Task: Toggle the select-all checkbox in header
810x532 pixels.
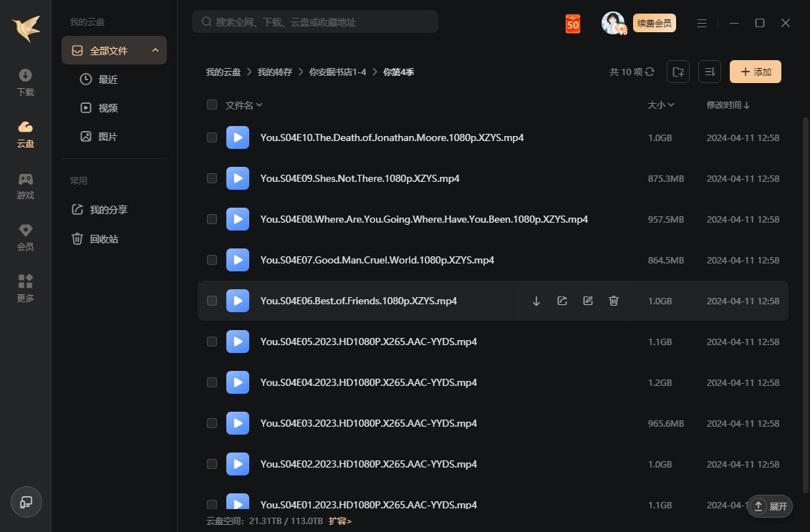Action: [x=212, y=105]
